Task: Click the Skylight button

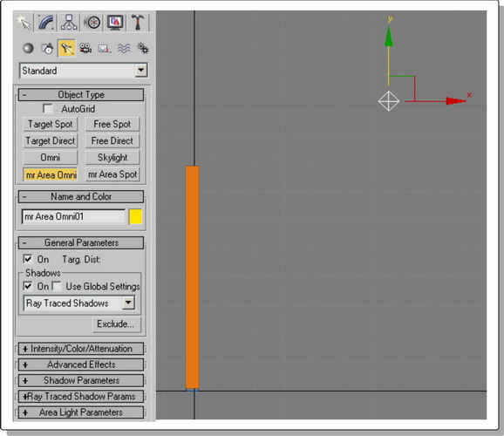Action: pyautogui.click(x=112, y=158)
